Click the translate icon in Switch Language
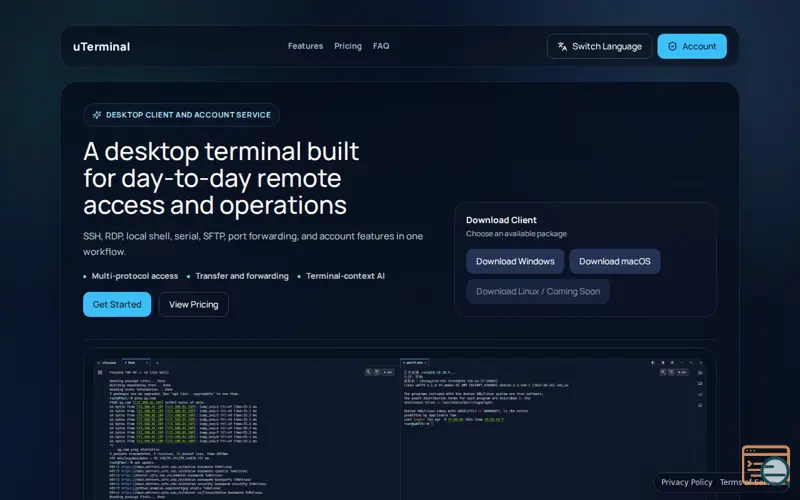 point(562,46)
